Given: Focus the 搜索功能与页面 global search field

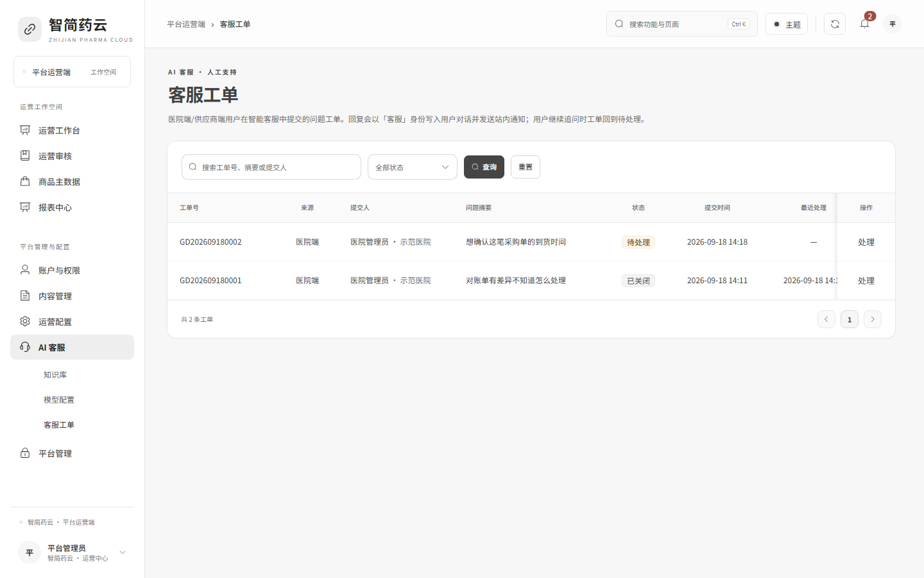Looking at the screenshot, I should pos(681,24).
